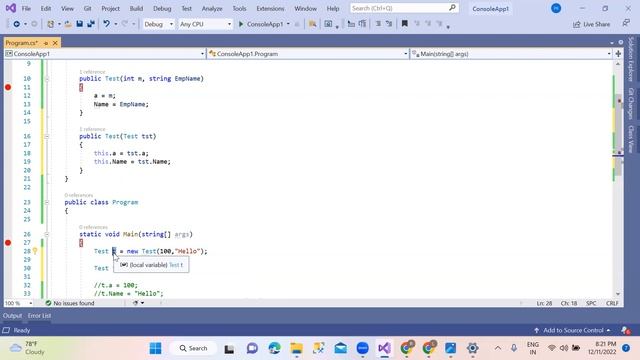Open the Analyze menu

(x=212, y=8)
